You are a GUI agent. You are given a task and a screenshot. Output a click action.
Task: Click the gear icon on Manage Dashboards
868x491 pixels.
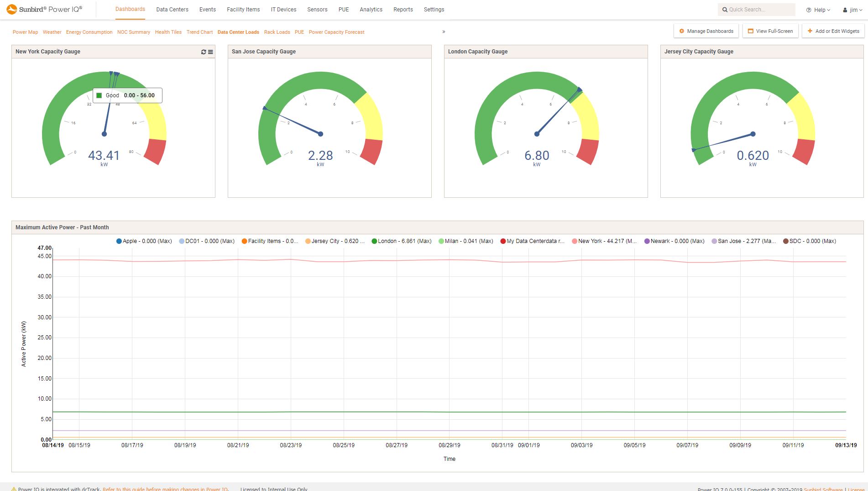pyautogui.click(x=682, y=31)
